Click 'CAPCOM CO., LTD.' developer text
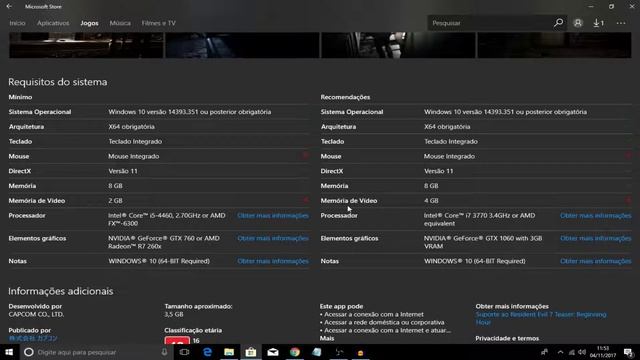Viewport: 640px width, 360px height. coord(36,314)
